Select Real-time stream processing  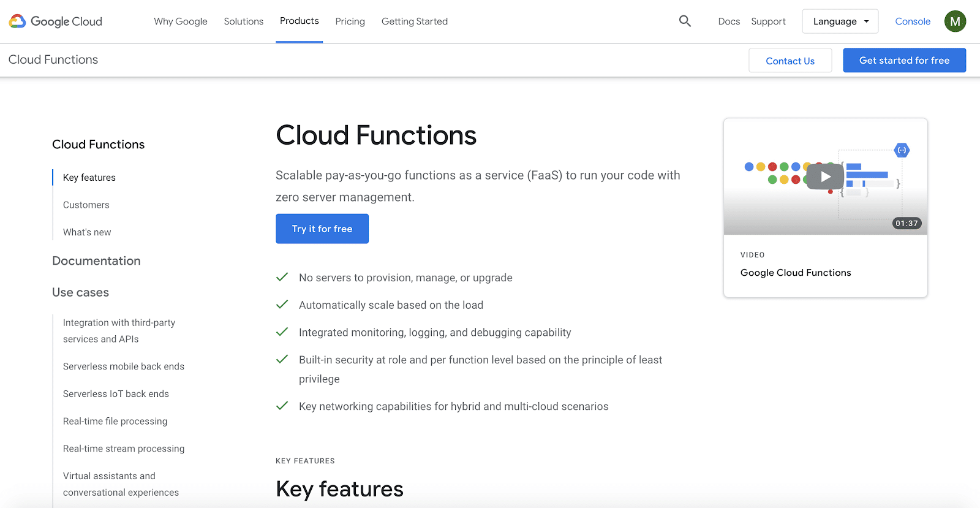[x=124, y=449]
